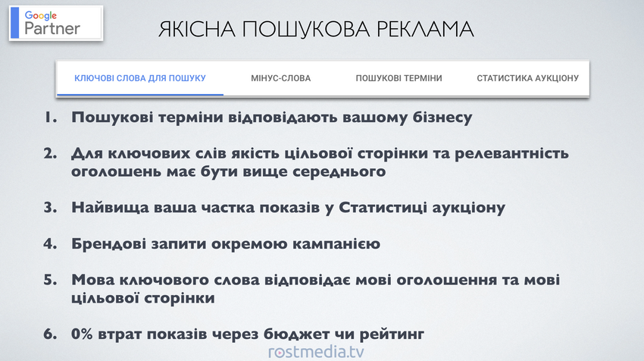Click the blue underline of the active tab

pos(140,94)
